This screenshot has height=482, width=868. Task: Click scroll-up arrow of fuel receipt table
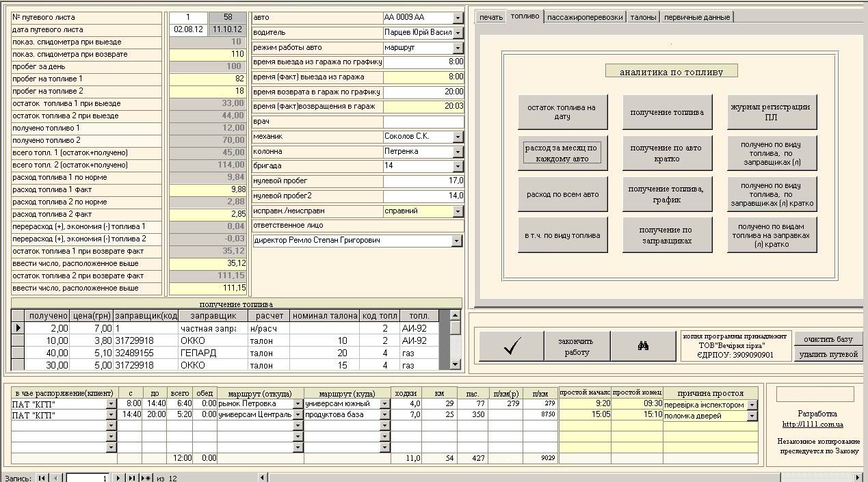pos(455,316)
